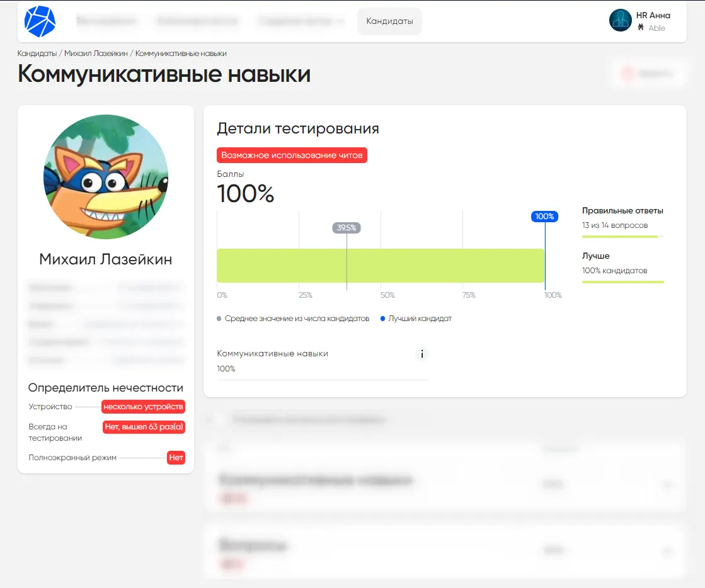Open the HR Анна profile avatar
This screenshot has height=588, width=705.
(x=621, y=21)
